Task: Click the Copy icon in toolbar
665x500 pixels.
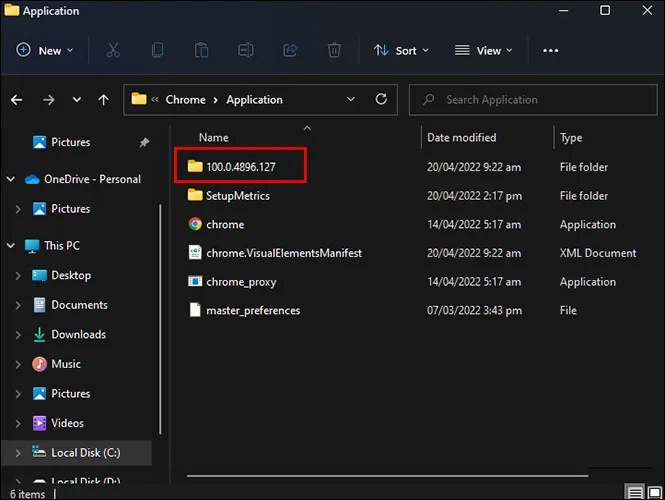Action: click(x=157, y=50)
